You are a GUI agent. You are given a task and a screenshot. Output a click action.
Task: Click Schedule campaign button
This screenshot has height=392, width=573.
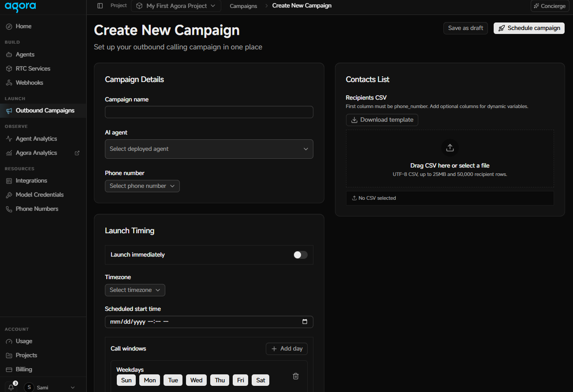(x=529, y=28)
